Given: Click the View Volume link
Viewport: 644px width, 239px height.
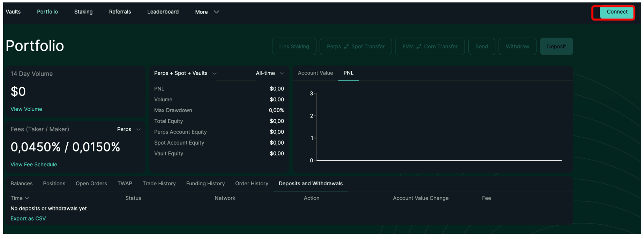Looking at the screenshot, I should pyautogui.click(x=26, y=109).
